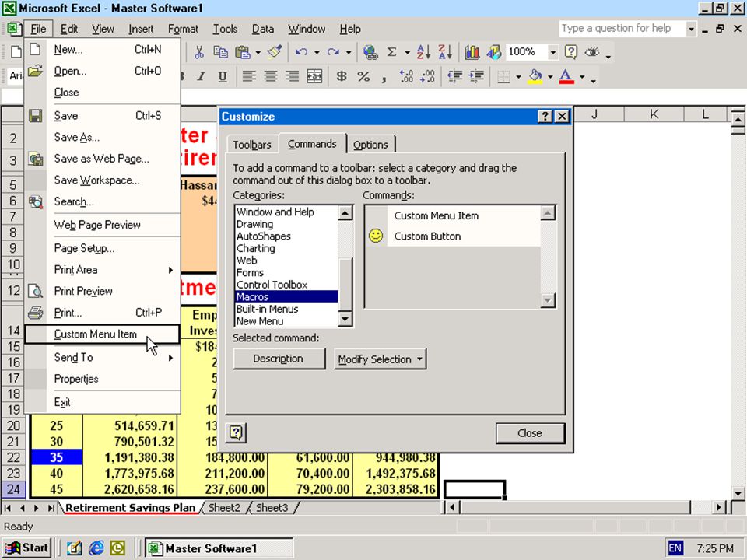Expand the Paste options dropdown arrow
This screenshot has height=560, width=747.
(x=258, y=52)
